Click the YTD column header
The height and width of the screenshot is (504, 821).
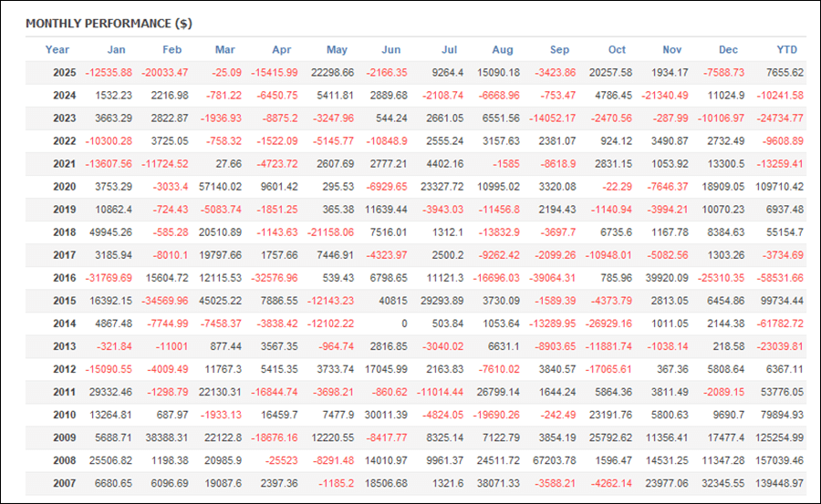pyautogui.click(x=786, y=50)
